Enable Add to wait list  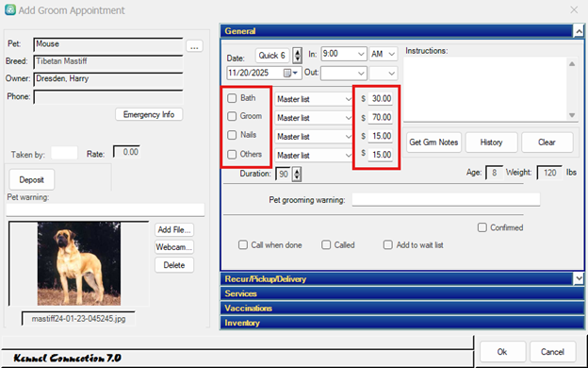[x=387, y=245]
